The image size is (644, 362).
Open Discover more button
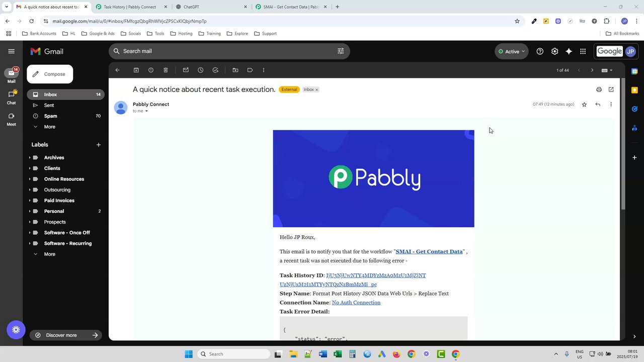[65, 335]
